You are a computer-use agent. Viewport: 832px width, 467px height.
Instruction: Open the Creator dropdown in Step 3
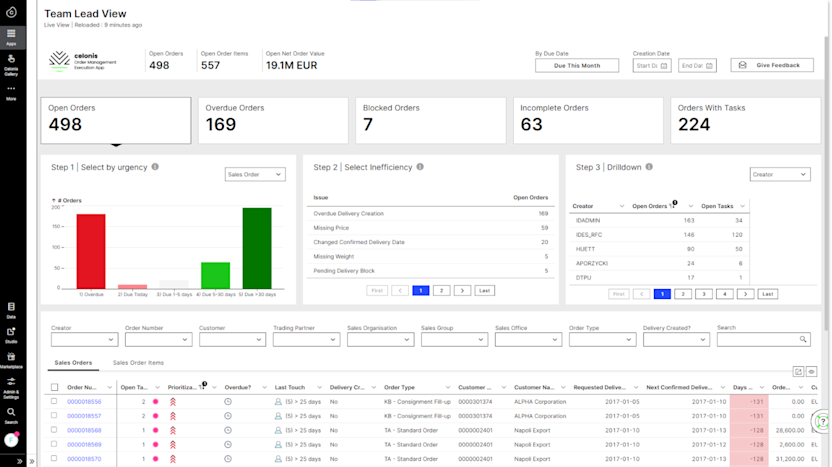(x=780, y=175)
